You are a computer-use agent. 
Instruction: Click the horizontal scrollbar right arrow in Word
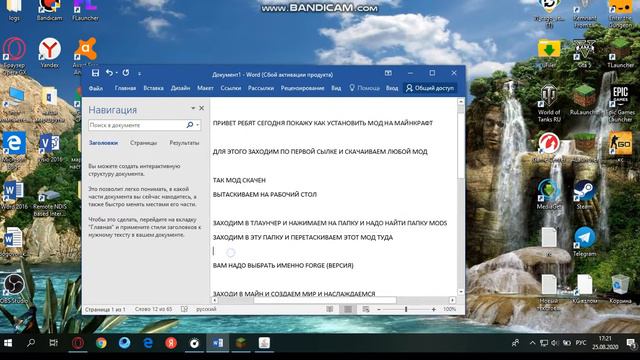pos(452,300)
